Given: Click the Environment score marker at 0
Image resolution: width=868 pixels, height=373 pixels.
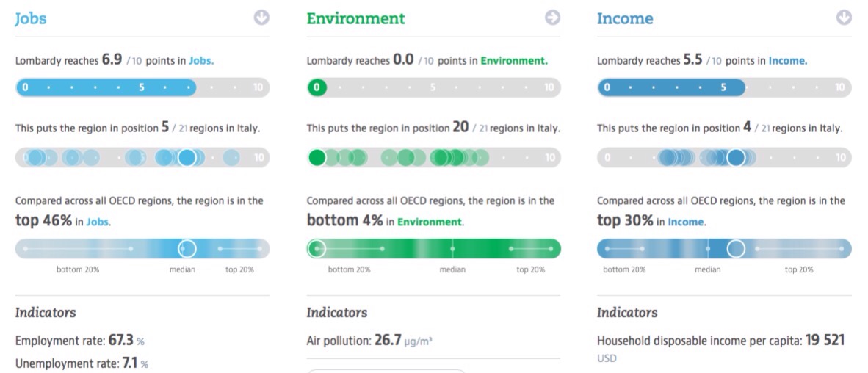Looking at the screenshot, I should pyautogui.click(x=317, y=88).
